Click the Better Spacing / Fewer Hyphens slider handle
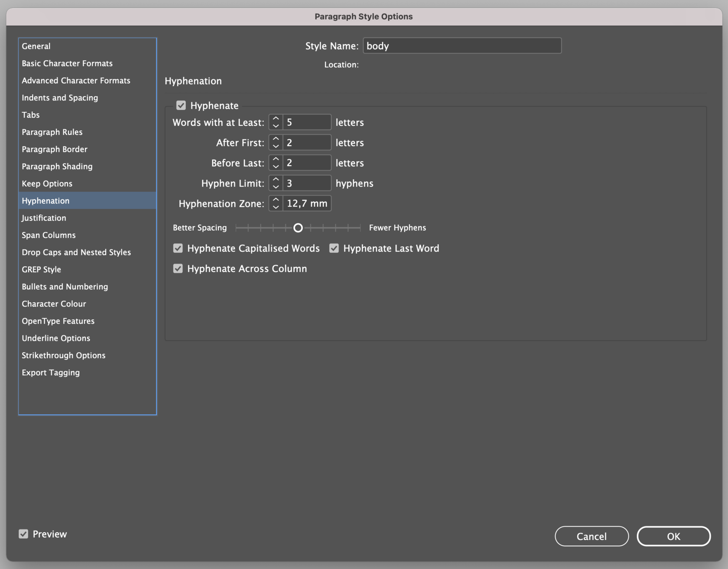Image resolution: width=728 pixels, height=569 pixels. pyautogui.click(x=298, y=228)
